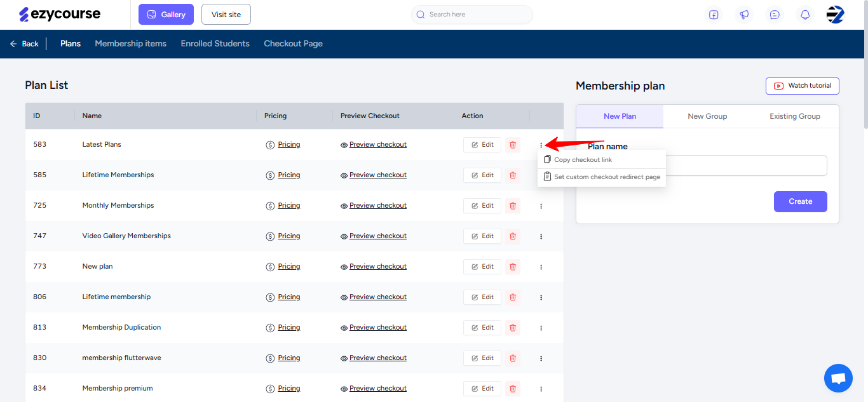
Task: Open the megaphone announcements icon
Action: [744, 15]
